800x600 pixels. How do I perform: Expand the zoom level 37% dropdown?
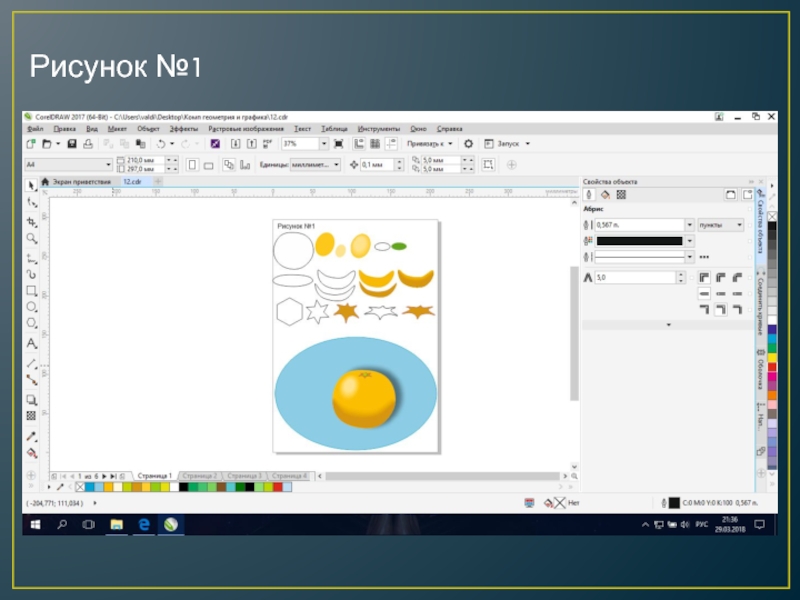point(324,144)
